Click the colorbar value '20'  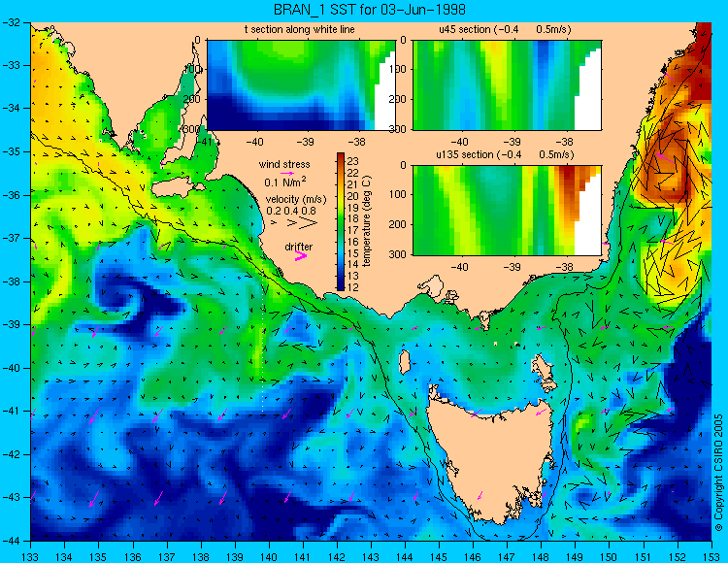(x=353, y=196)
